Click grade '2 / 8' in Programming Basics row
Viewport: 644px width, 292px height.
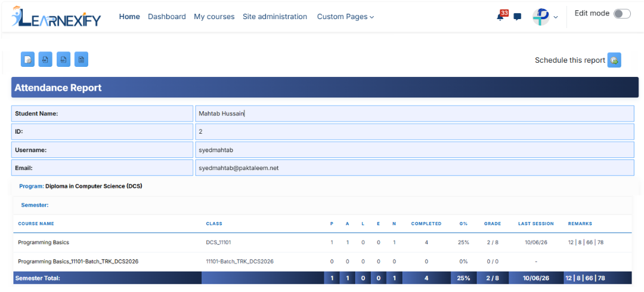point(493,242)
